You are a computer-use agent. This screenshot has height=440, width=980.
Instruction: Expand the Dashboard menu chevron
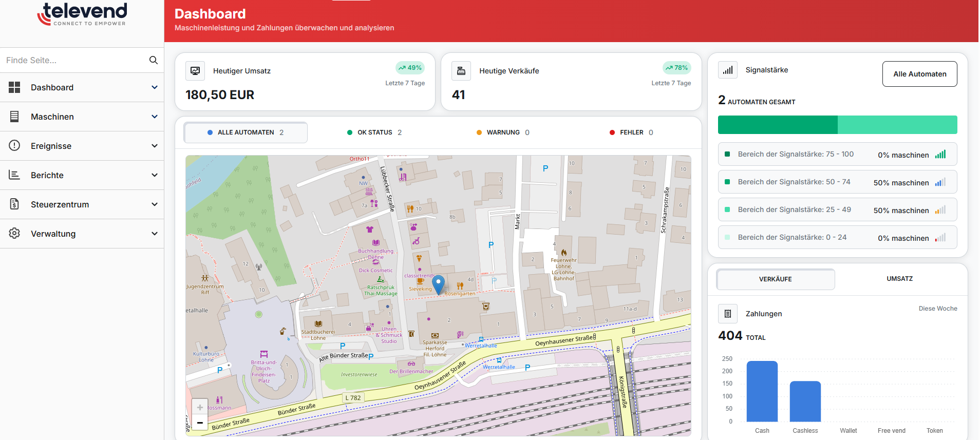tap(155, 87)
